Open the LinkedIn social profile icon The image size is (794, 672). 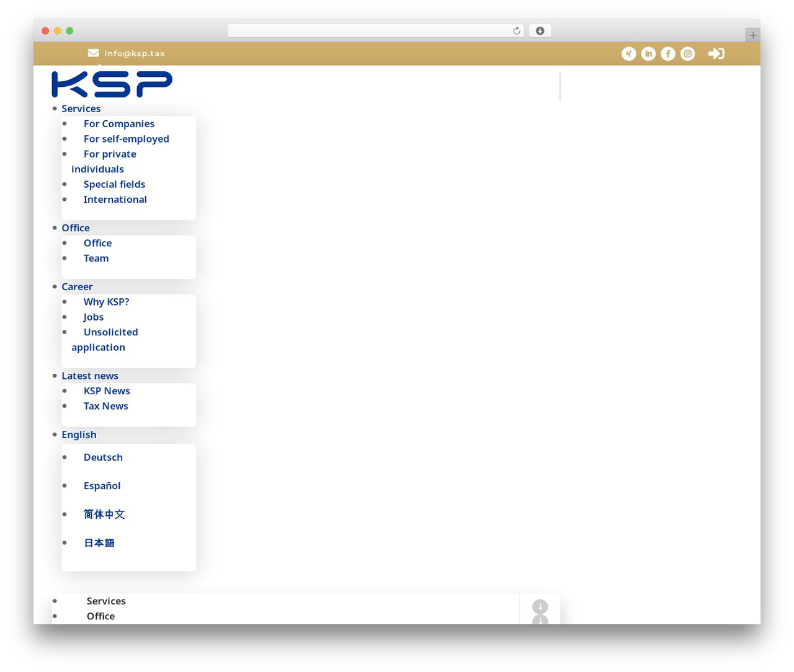point(648,54)
